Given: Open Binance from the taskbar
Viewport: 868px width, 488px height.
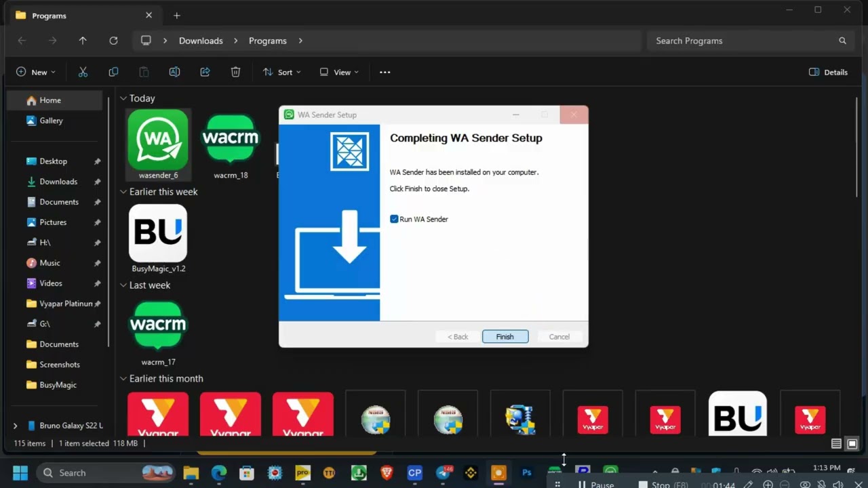Looking at the screenshot, I should coord(471,472).
